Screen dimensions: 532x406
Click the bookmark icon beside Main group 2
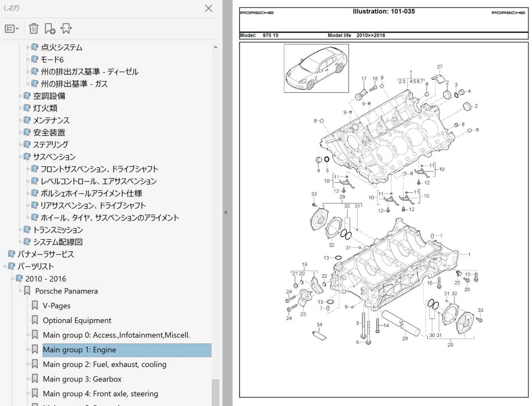pos(35,364)
